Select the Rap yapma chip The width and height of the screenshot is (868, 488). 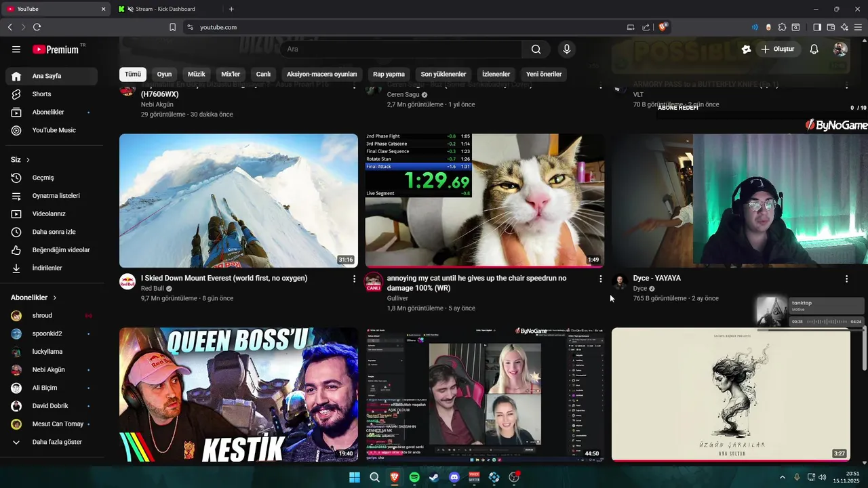coord(389,74)
